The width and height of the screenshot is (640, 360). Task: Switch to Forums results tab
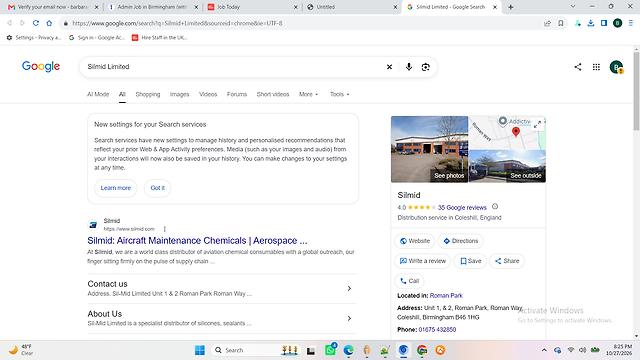[237, 94]
